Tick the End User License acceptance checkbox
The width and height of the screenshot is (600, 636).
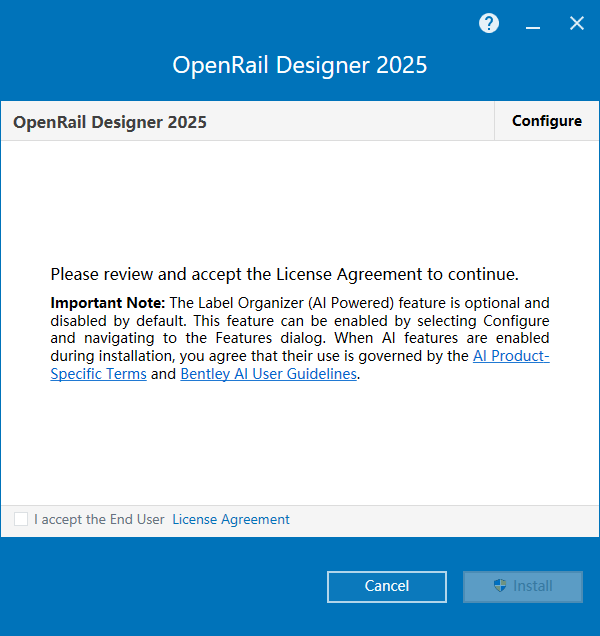coord(21,519)
